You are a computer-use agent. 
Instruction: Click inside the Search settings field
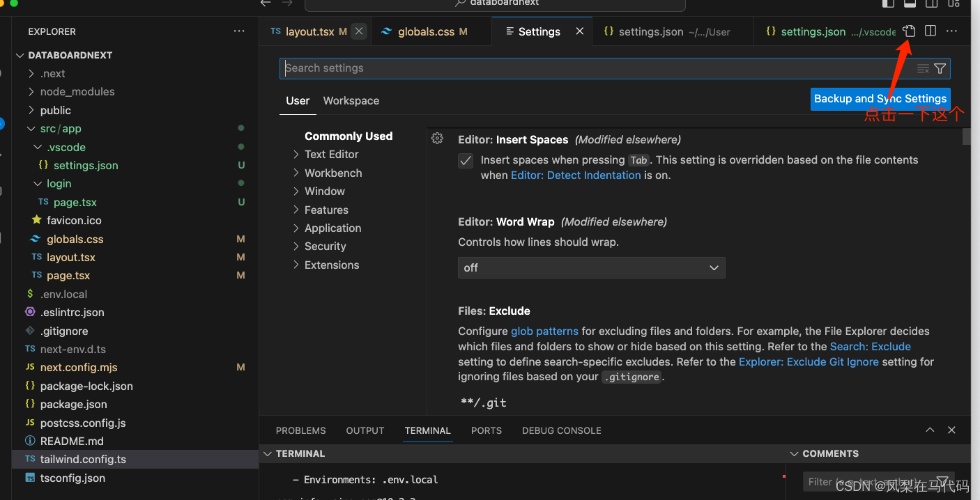tap(488, 68)
